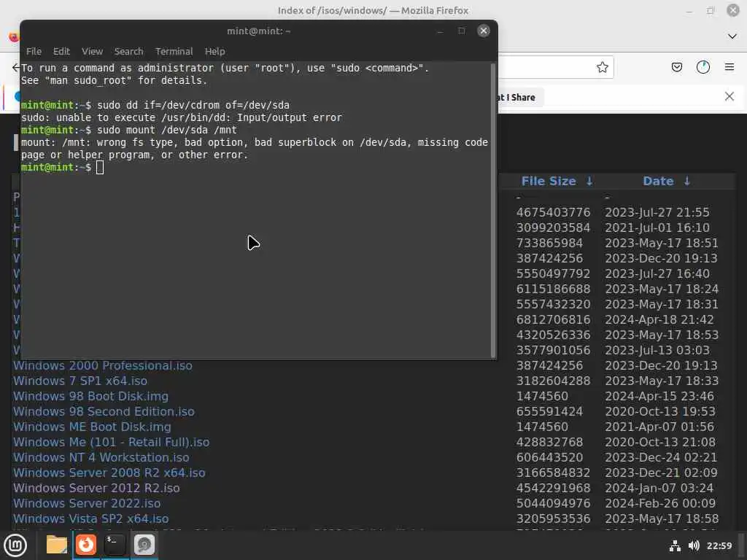The width and height of the screenshot is (747, 560).
Task: Open the disk utility taskbar icon
Action: point(144,545)
